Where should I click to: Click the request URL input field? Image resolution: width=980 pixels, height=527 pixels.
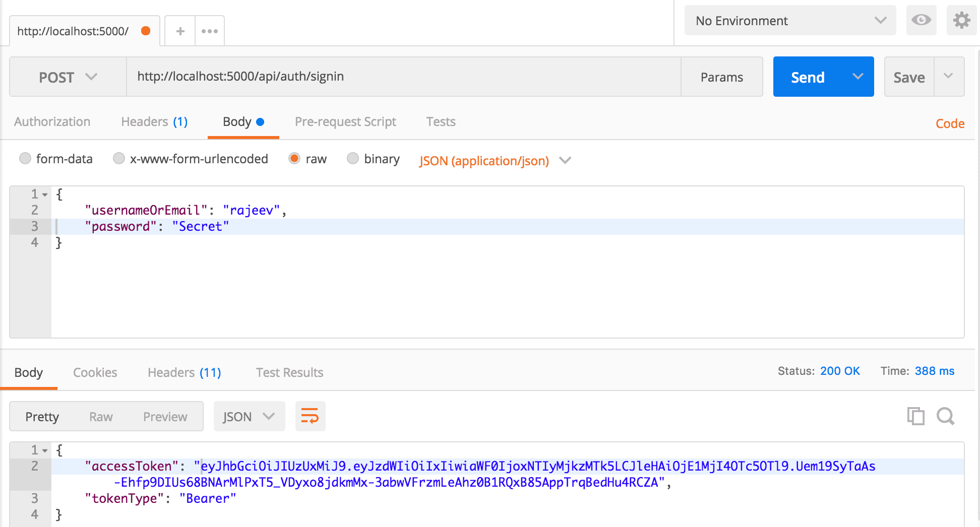[x=403, y=77]
